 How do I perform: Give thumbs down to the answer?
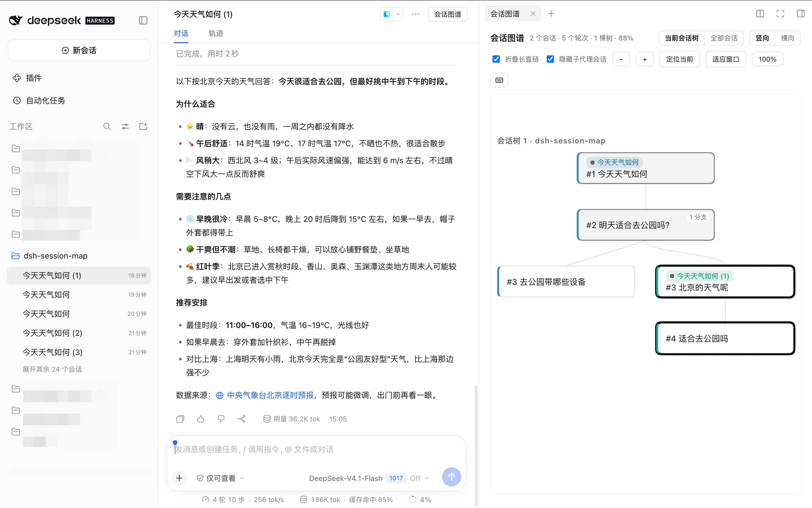tap(221, 419)
